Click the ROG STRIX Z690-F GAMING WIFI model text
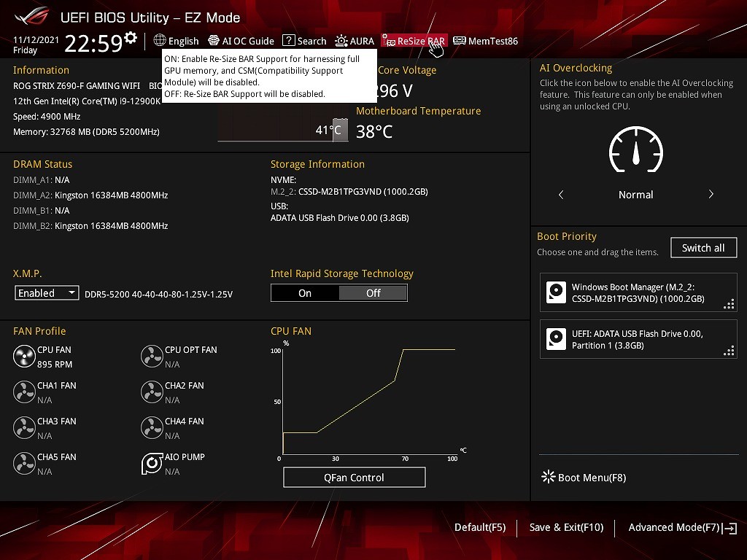Screen dimensions: 747x560 tap(77, 86)
